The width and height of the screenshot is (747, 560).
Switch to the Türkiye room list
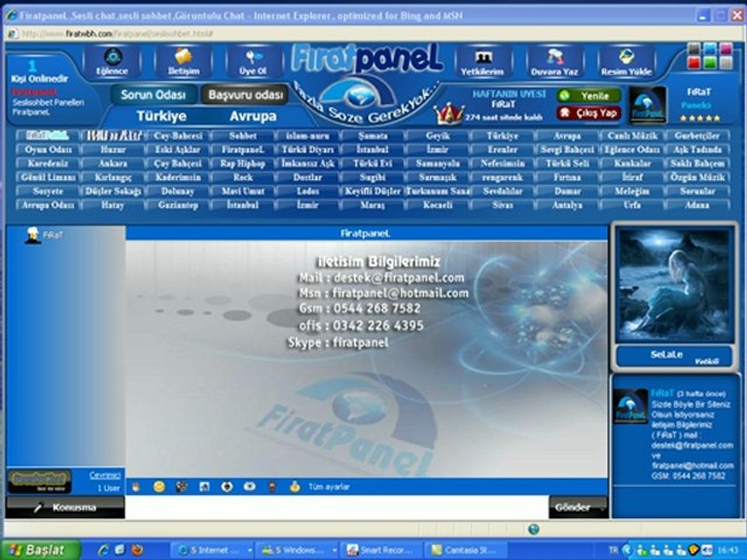tap(161, 116)
